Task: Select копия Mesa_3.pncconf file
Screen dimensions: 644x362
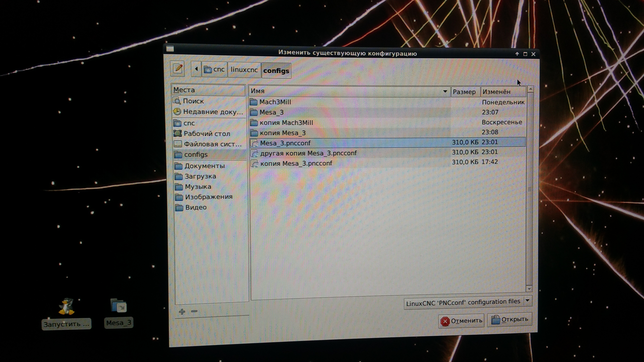Action: click(296, 163)
